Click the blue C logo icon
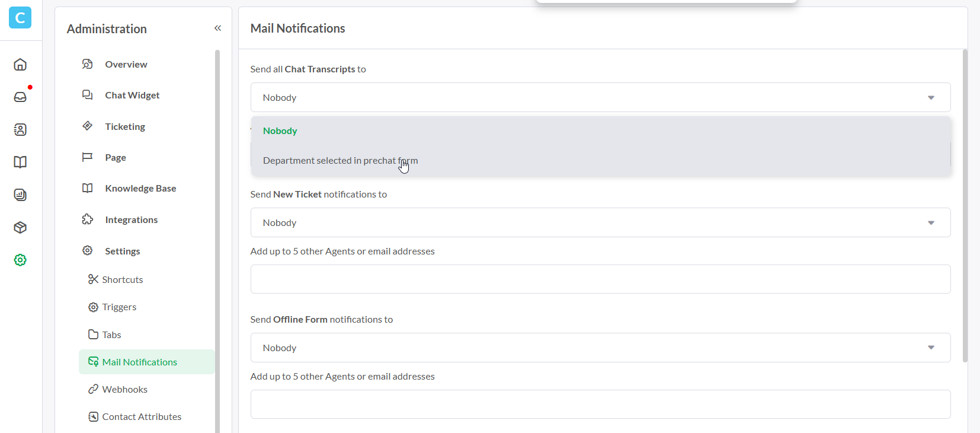 point(20,18)
